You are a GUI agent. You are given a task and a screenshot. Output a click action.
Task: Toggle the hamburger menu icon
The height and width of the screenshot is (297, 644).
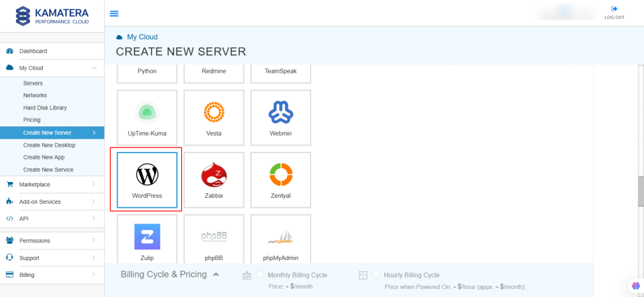[114, 14]
